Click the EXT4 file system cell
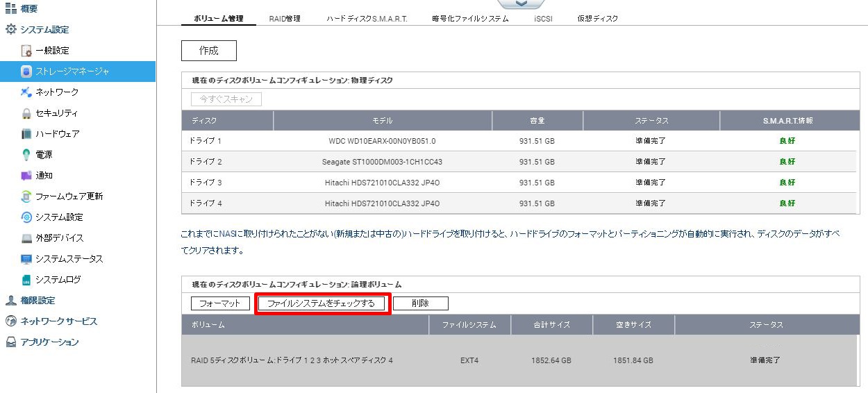Image resolution: width=868 pixels, height=393 pixels. coord(469,360)
